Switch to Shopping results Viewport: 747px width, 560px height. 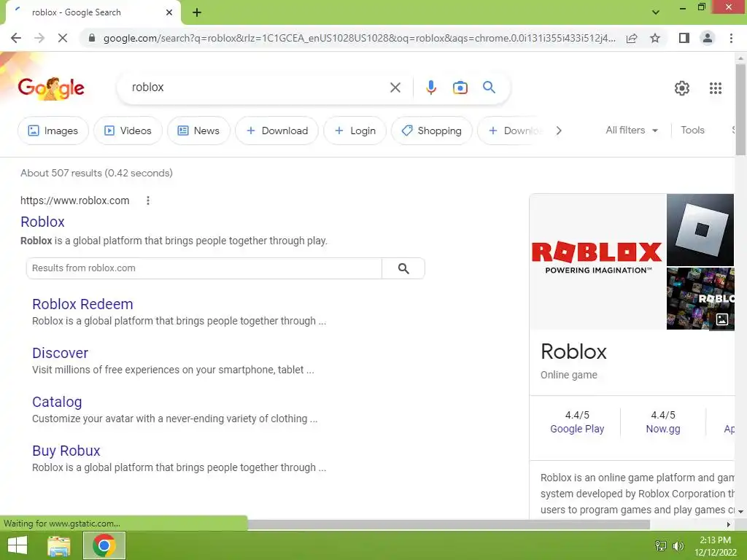432,131
